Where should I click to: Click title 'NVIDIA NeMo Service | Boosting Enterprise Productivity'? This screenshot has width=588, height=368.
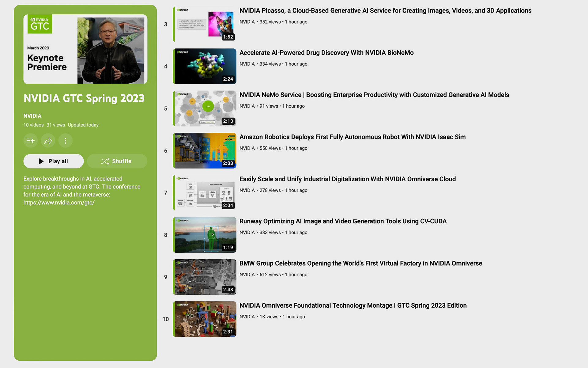click(374, 95)
